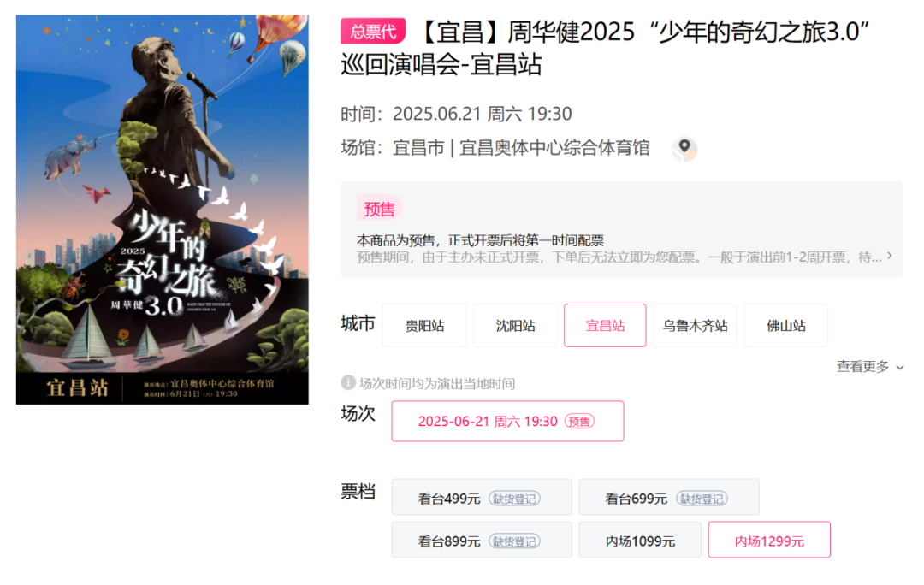This screenshot has width=924, height=585.
Task: Click the 总票代 badge next to the title
Action: tap(373, 32)
